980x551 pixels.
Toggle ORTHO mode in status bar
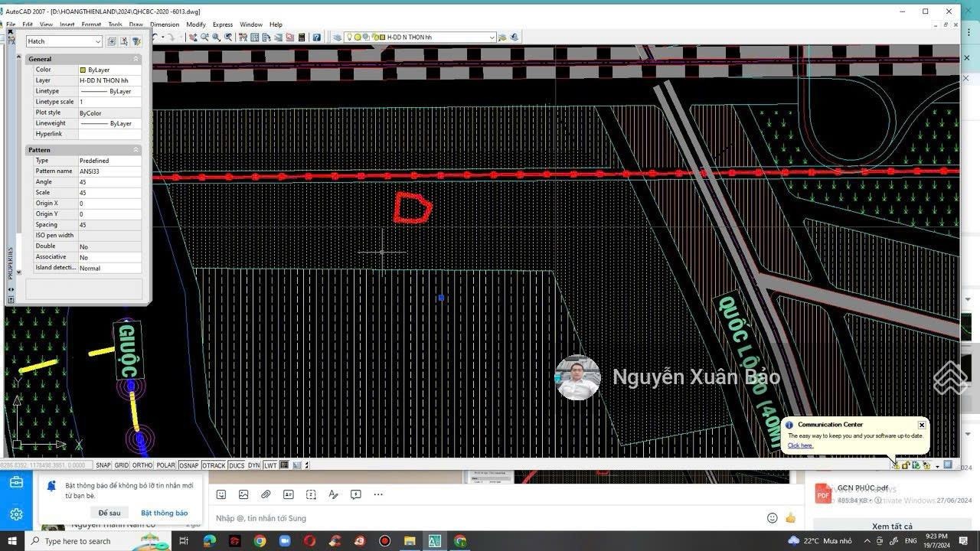[142, 465]
